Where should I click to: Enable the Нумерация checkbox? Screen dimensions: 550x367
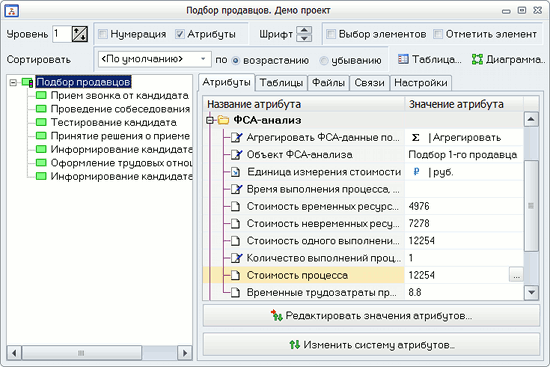click(103, 34)
